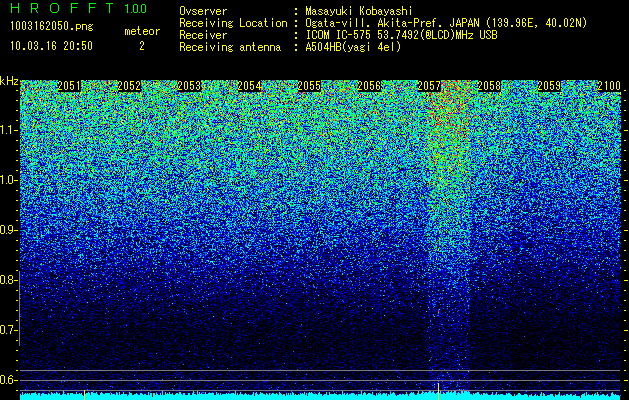629x400 pixels.
Task: Click the HROFFT 1.0.0 title text
Action: point(79,8)
